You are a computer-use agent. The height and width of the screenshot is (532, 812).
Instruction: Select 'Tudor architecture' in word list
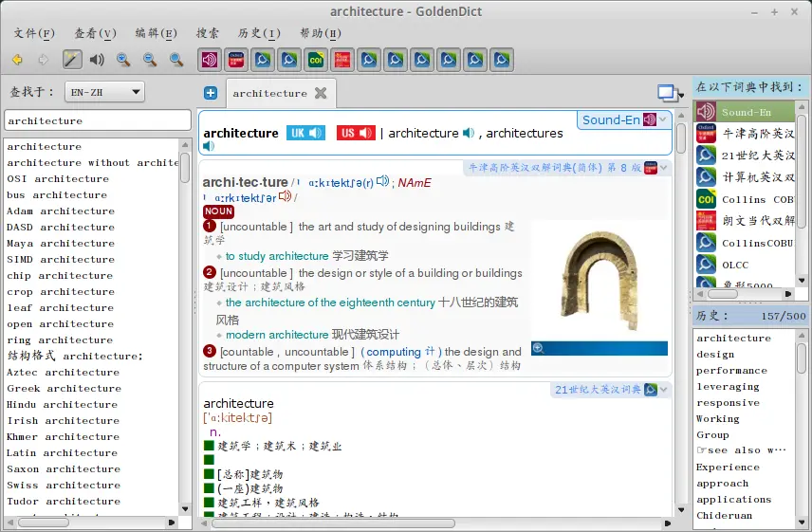click(x=64, y=502)
